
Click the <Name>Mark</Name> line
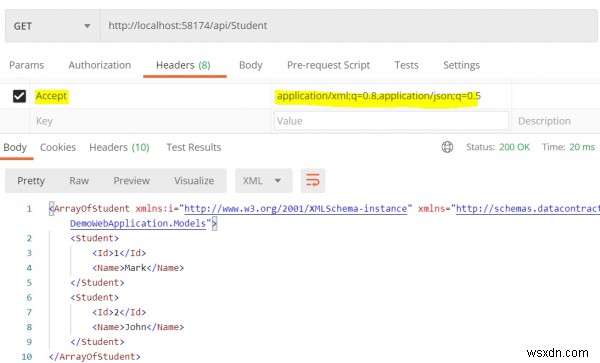coord(138,268)
